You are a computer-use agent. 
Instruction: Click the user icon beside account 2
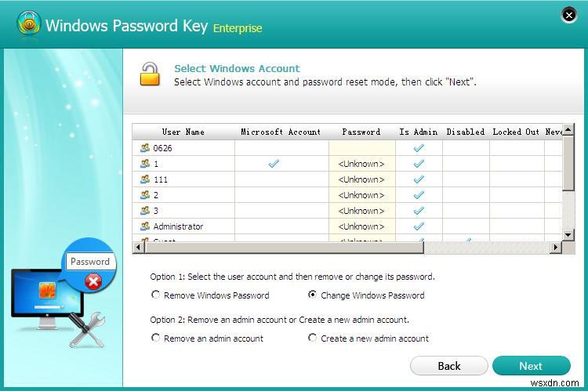144,195
